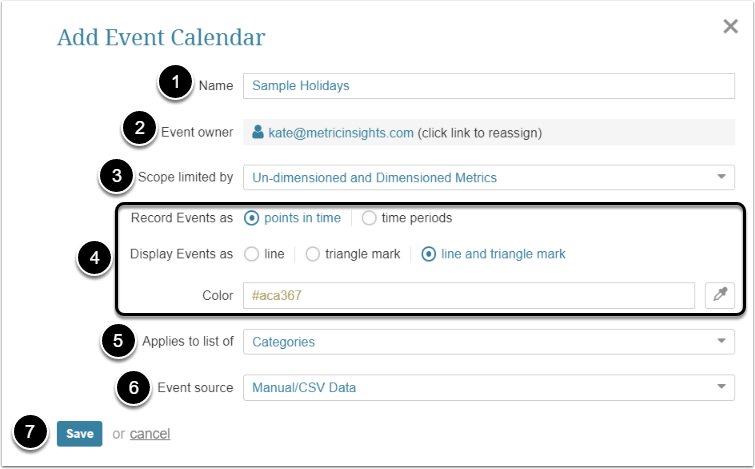Click the user icon beside event owner email
This screenshot has height=469, width=755.
click(258, 132)
